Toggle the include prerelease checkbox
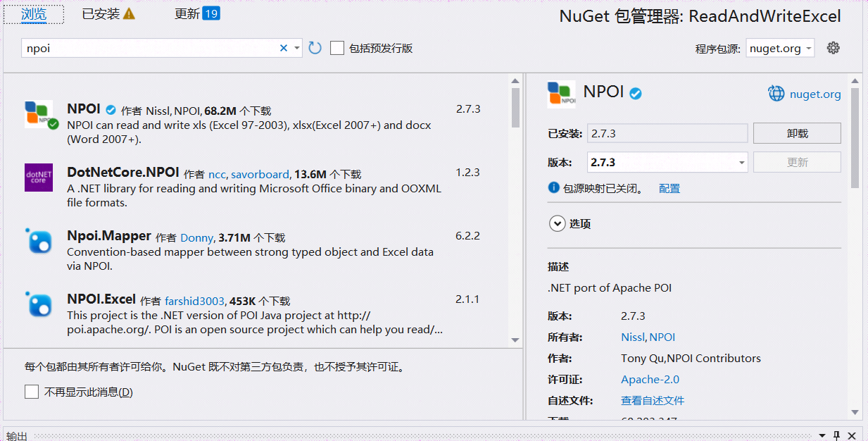Screen dimensions: 868x441 point(337,48)
